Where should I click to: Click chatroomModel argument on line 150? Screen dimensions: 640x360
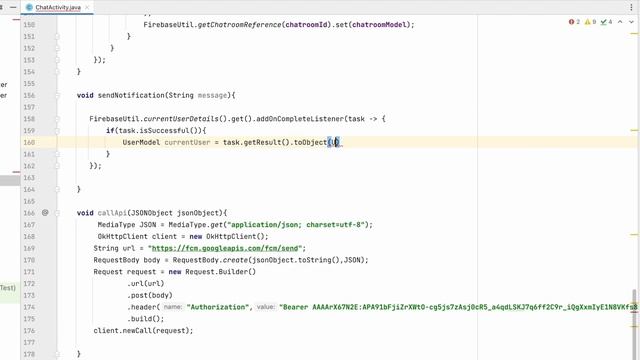click(x=380, y=24)
